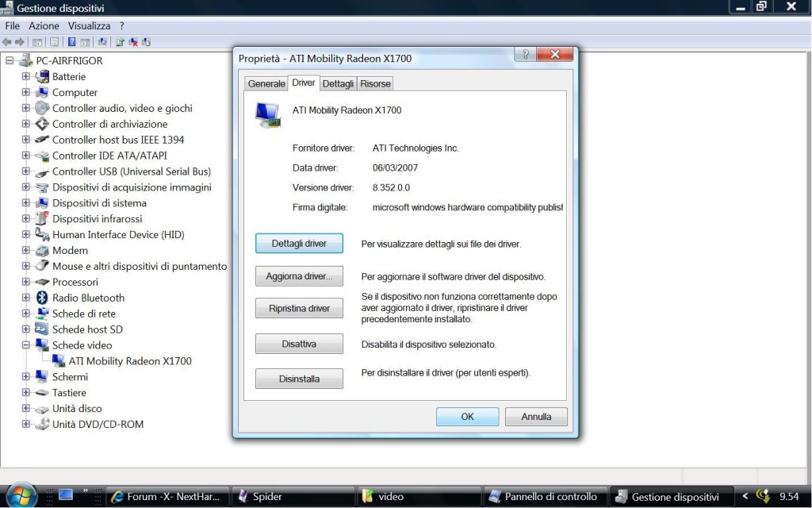The height and width of the screenshot is (508, 812).
Task: Expand Controller USB (Universal Serial Bus)
Action: coord(25,171)
